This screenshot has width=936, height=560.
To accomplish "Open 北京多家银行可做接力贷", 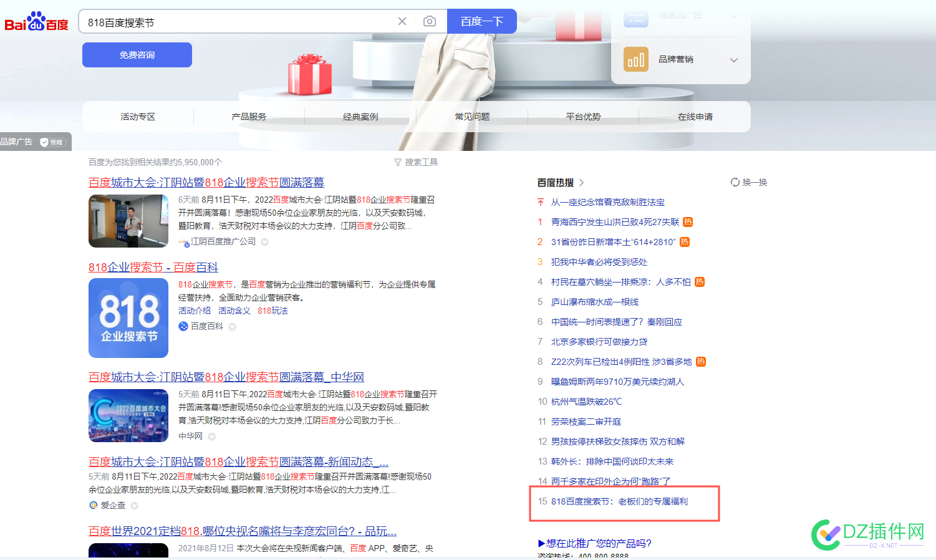I will click(x=599, y=342).
